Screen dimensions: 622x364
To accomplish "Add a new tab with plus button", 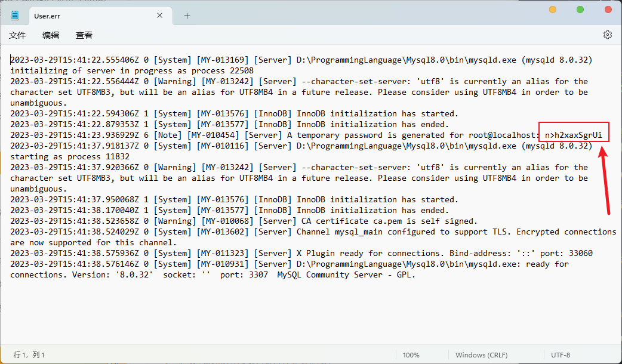I will pyautogui.click(x=187, y=16).
